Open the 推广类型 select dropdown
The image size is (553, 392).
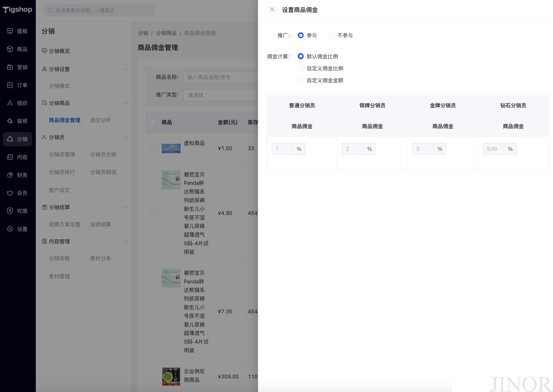click(x=221, y=95)
